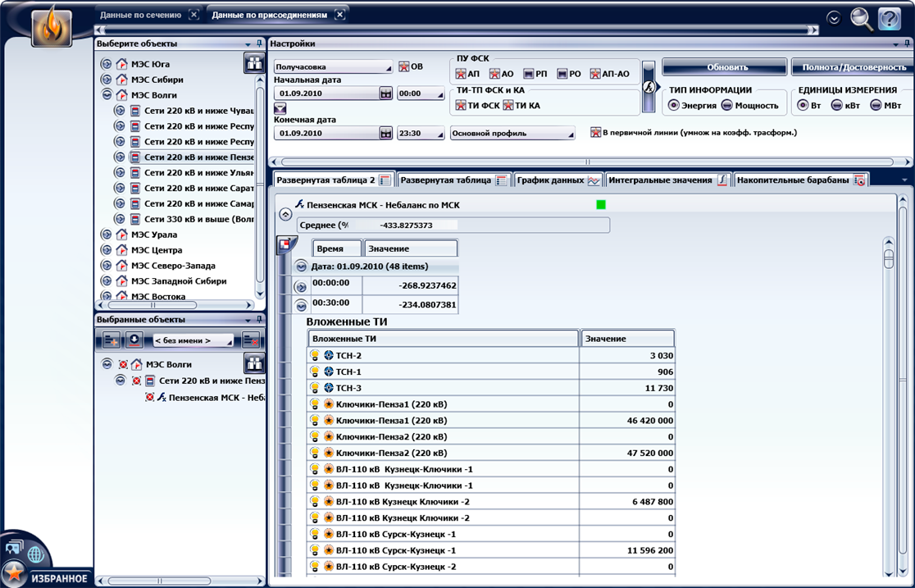Screen dimensions: 915x588
Task: Open the Основной профиль dropdown
Action: click(512, 133)
